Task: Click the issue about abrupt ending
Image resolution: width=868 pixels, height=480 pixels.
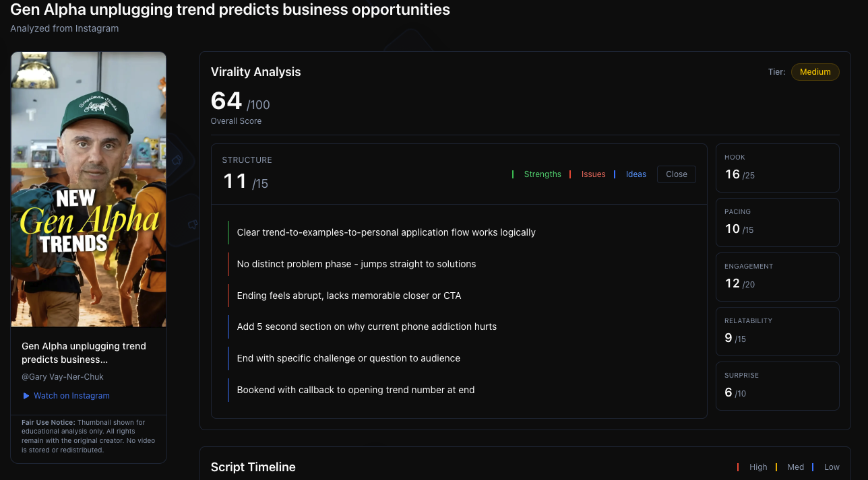Action: [349, 296]
